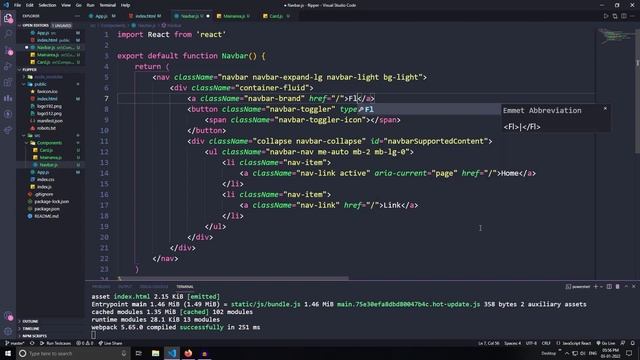Open the Source Control view
This screenshot has width=640, height=360.
click(x=8, y=51)
